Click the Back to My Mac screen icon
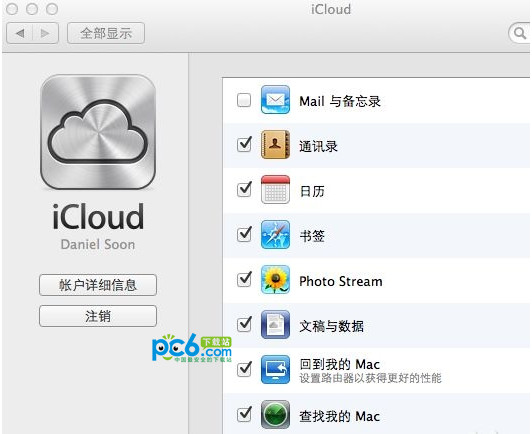 (275, 370)
